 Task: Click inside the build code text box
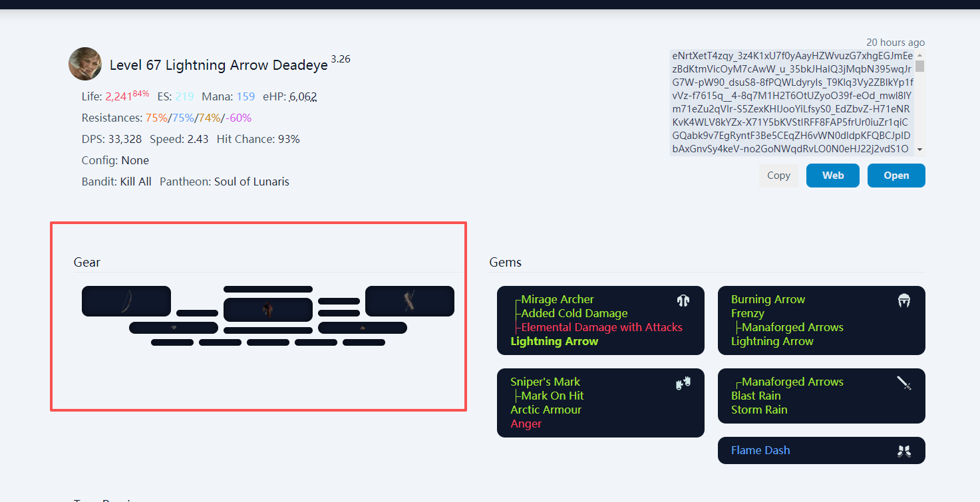[792, 102]
